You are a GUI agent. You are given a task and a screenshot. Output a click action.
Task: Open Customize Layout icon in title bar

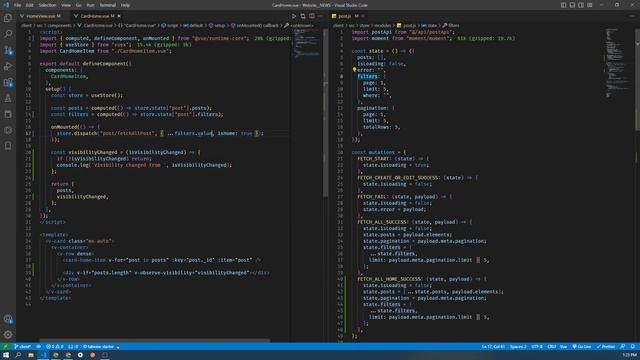point(590,5)
